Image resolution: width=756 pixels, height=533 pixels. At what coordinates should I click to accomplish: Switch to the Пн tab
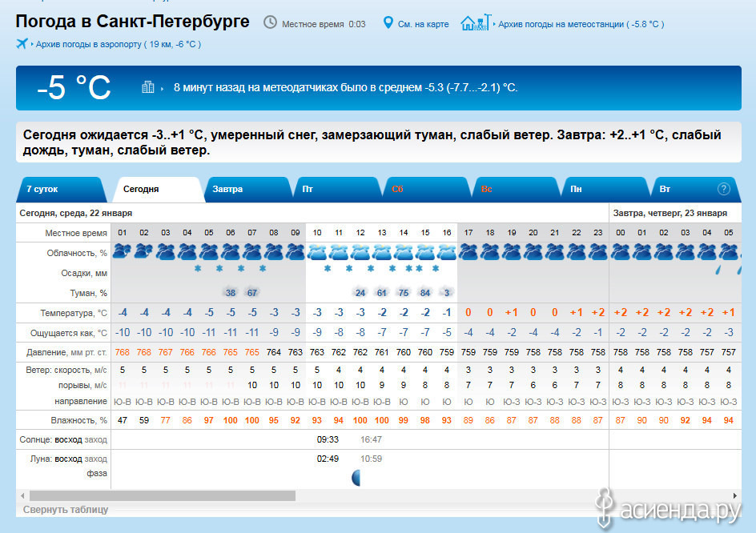[x=605, y=190]
